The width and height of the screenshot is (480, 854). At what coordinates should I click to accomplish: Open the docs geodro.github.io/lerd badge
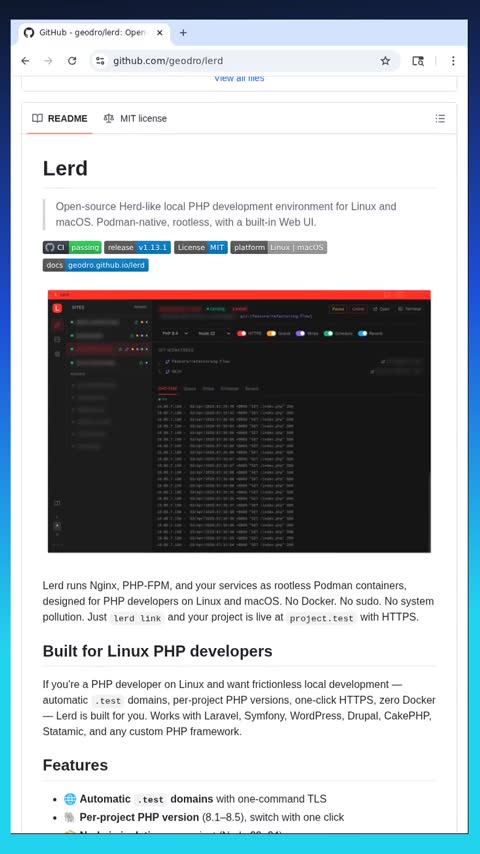tap(96, 265)
